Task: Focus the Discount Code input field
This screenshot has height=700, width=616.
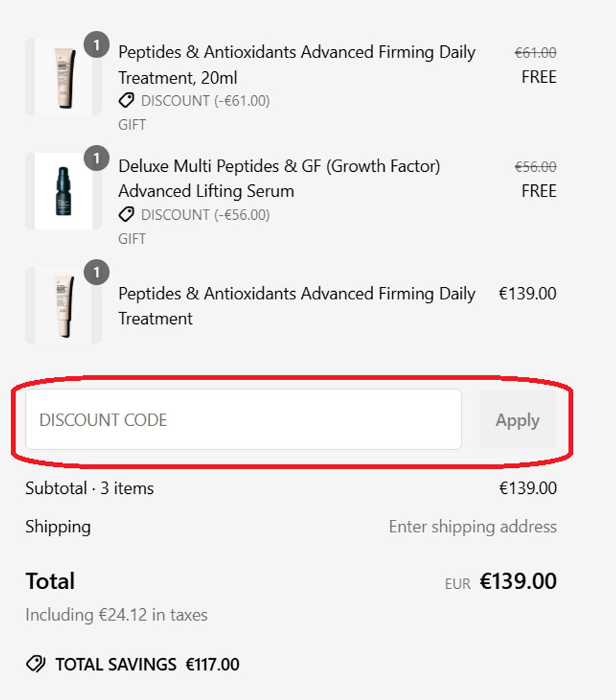Action: click(243, 420)
